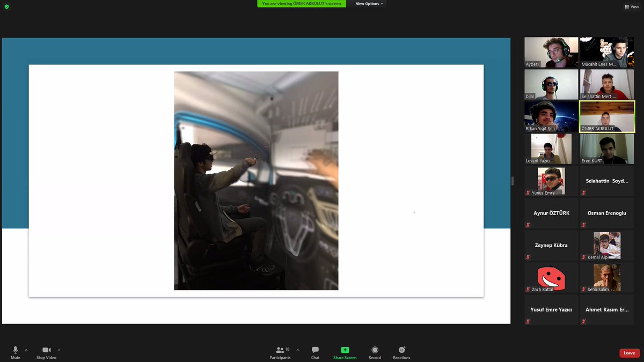644x362 pixels.
Task: Select Seha Salim video tile
Action: pyautogui.click(x=607, y=278)
